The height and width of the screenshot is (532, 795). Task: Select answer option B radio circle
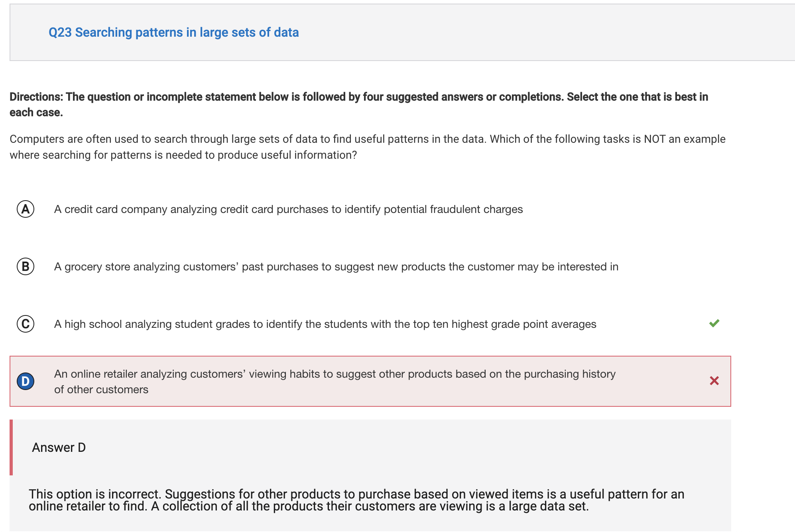click(26, 266)
